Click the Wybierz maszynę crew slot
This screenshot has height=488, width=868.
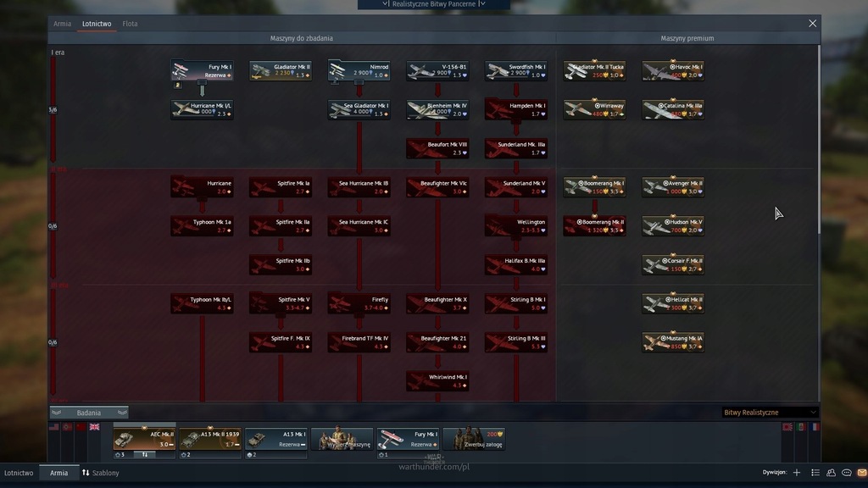[x=342, y=438]
